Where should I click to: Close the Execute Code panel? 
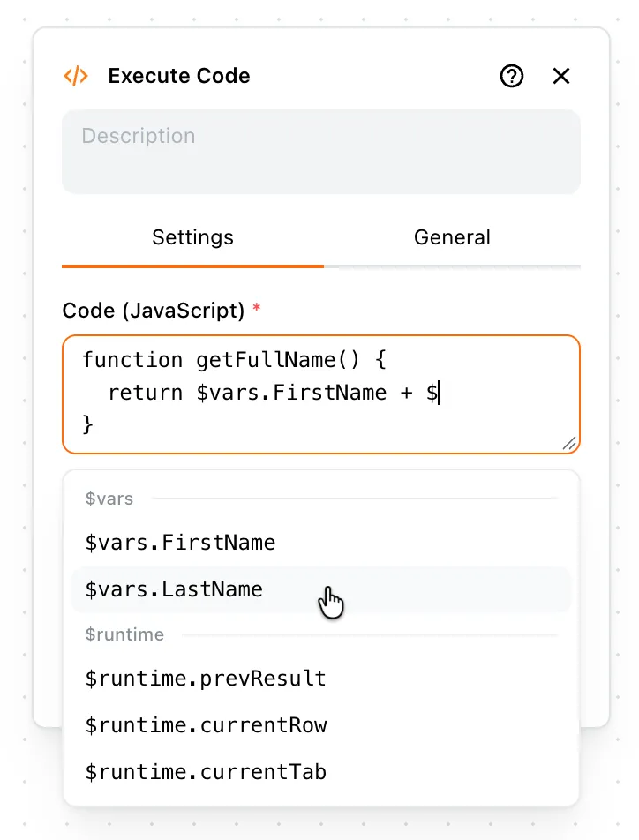(x=560, y=76)
